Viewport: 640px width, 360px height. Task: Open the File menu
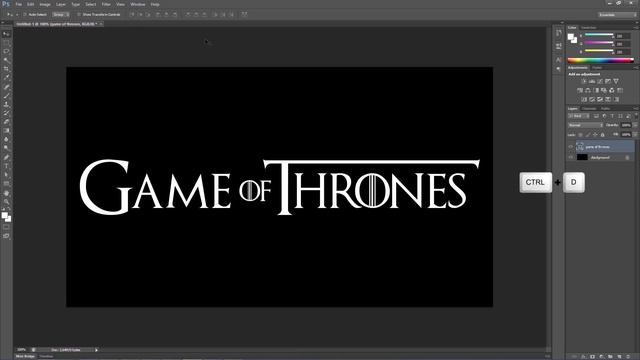[x=18, y=4]
